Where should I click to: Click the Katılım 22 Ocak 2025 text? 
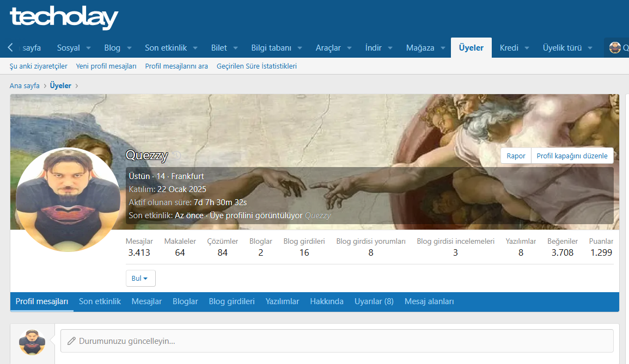[167, 189]
